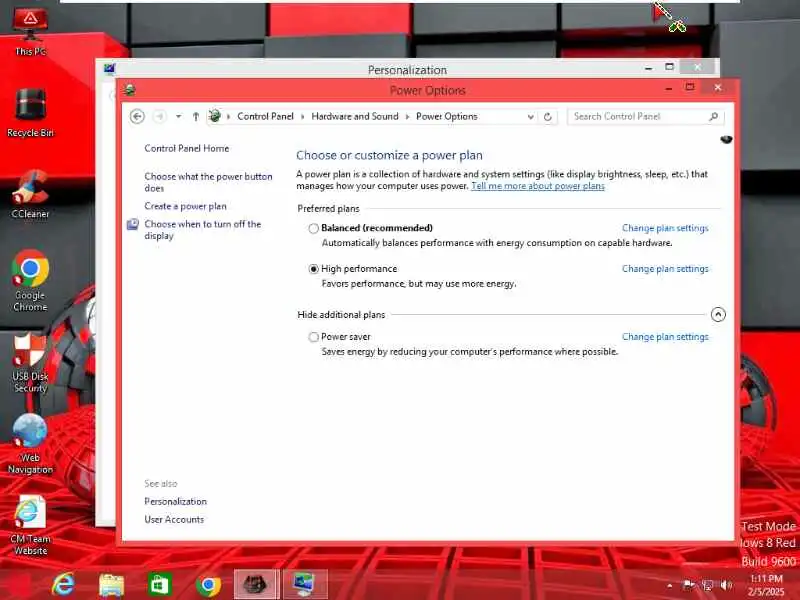The height and width of the screenshot is (600, 800).
Task: Show hidden tray icons arrow
Action: click(669, 585)
